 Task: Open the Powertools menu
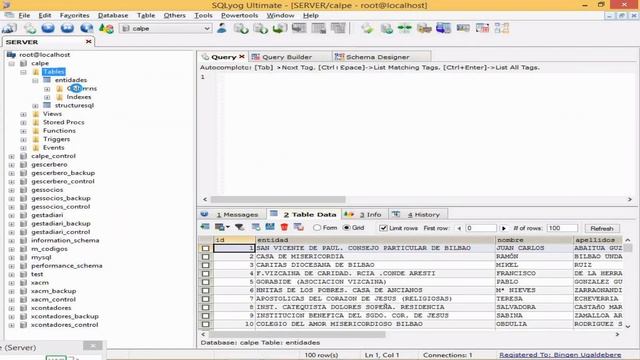pyautogui.click(x=239, y=15)
